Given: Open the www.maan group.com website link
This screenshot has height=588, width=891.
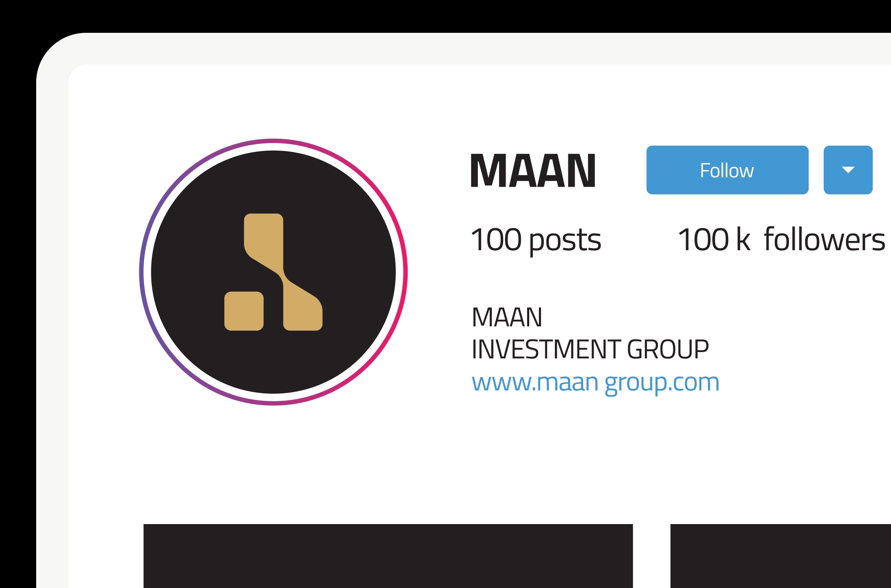Looking at the screenshot, I should (x=595, y=383).
